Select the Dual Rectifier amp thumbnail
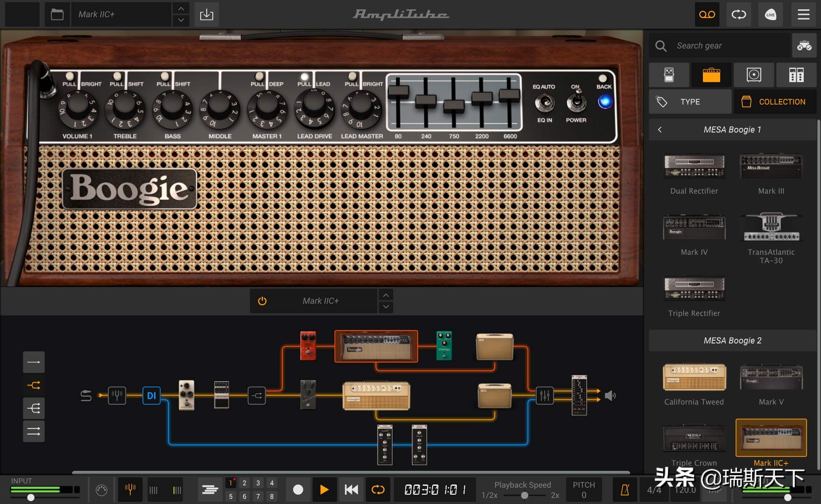This screenshot has height=504, width=821. pos(694,167)
